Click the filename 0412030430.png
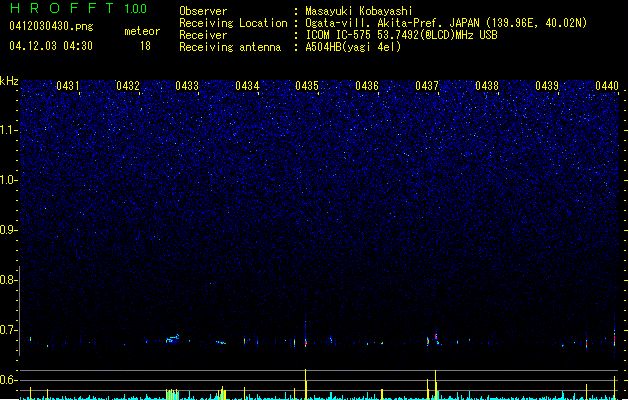The height and width of the screenshot is (400, 629). pos(51,26)
